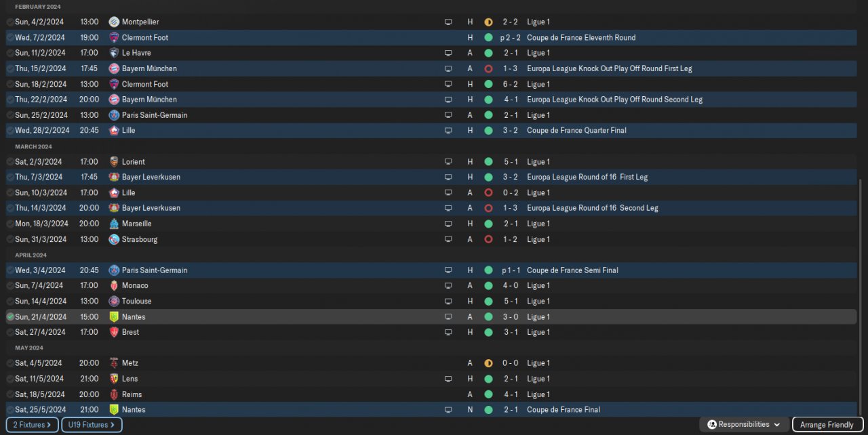Expand the 2 Fixtures chevron button
Viewport: 868px width, 435px height.
32,425
